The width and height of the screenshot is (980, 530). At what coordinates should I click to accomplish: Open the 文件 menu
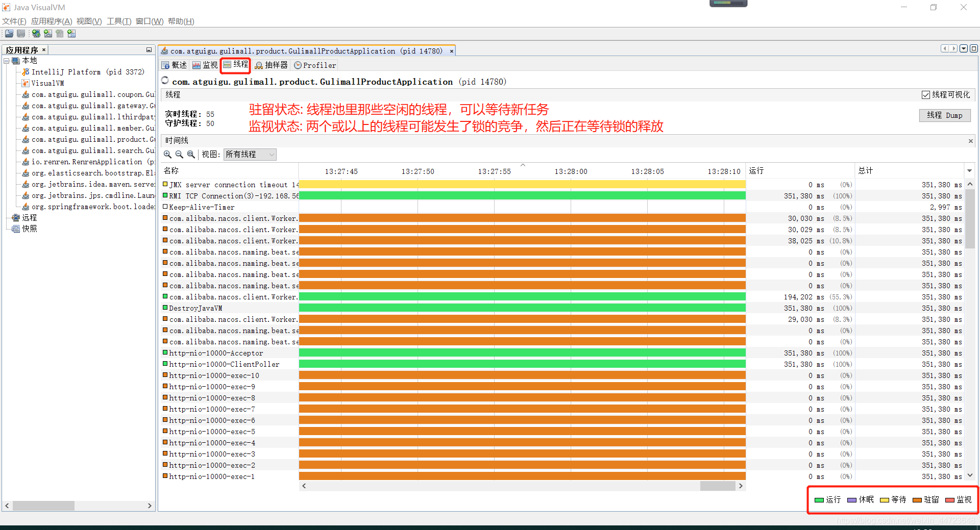[x=14, y=21]
